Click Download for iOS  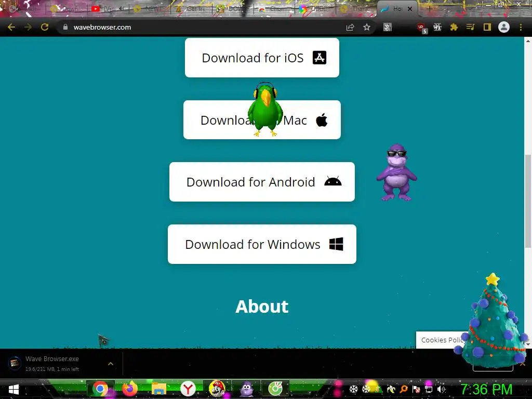(x=262, y=58)
